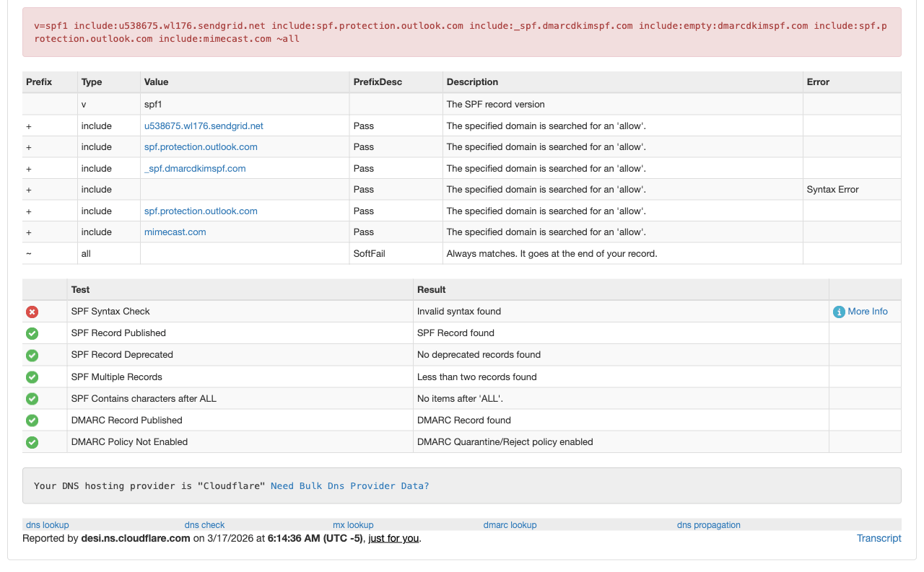Click the mimecast.com domain link
924x572 pixels.
coord(175,232)
